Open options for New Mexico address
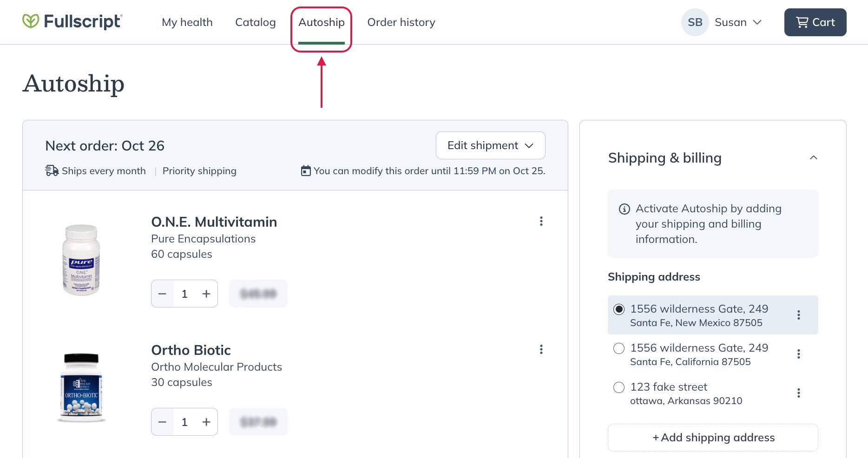 798,315
